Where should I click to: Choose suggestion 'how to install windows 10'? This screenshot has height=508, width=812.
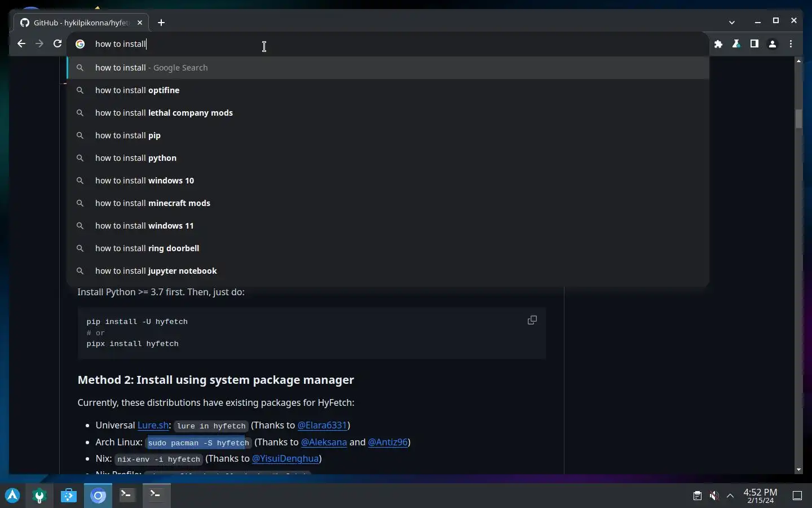tap(388, 181)
